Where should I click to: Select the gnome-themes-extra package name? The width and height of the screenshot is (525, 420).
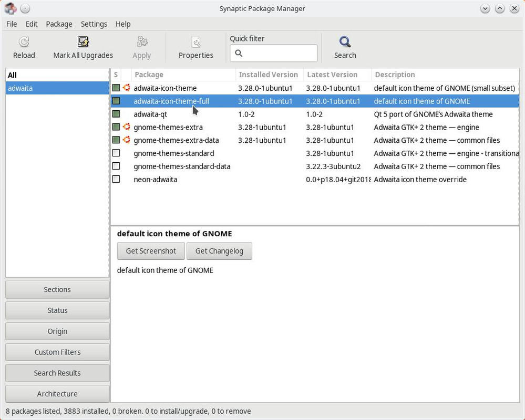pos(168,127)
